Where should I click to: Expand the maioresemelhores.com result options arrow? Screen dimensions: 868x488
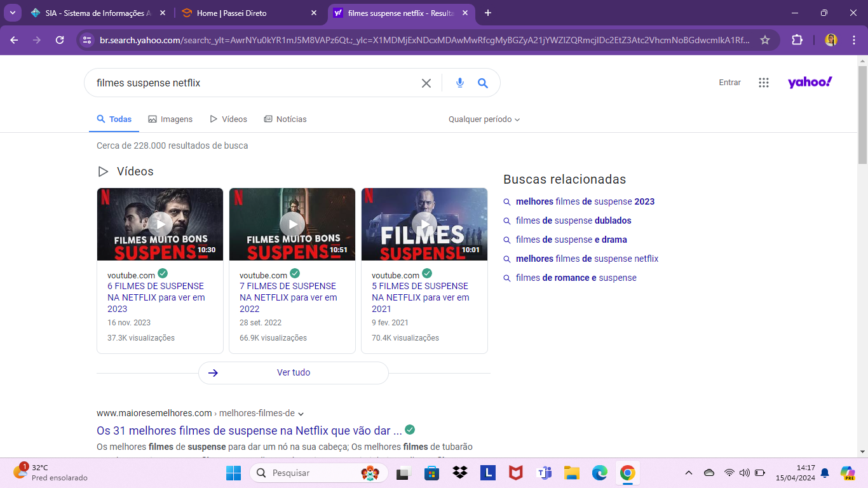tap(301, 414)
